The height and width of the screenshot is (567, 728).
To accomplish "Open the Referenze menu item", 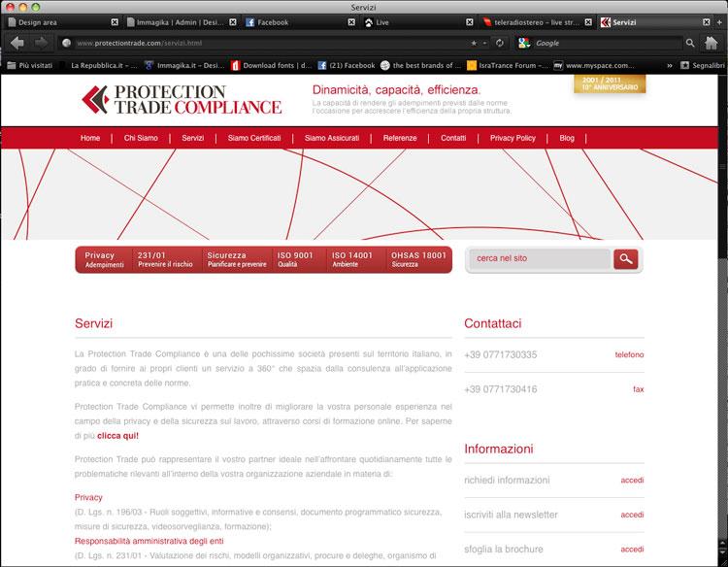I will tap(400, 138).
